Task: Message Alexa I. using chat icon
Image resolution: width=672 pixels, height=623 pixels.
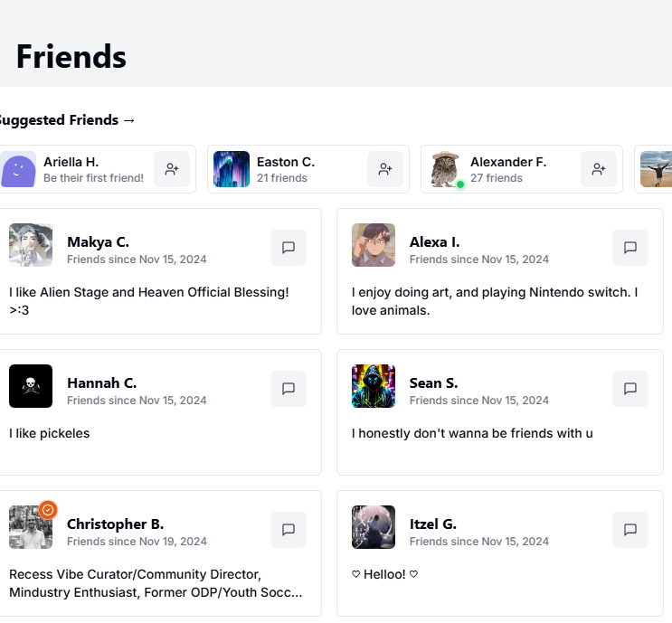Action: [x=630, y=248]
